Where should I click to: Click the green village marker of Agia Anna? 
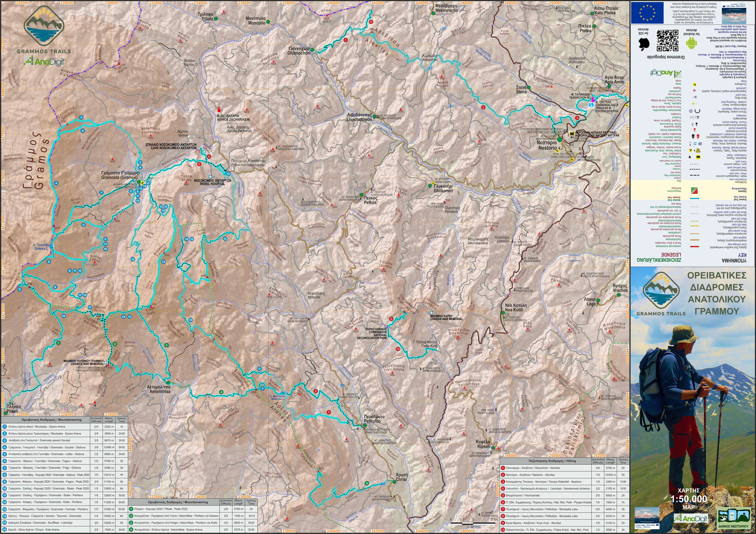pyautogui.click(x=609, y=86)
